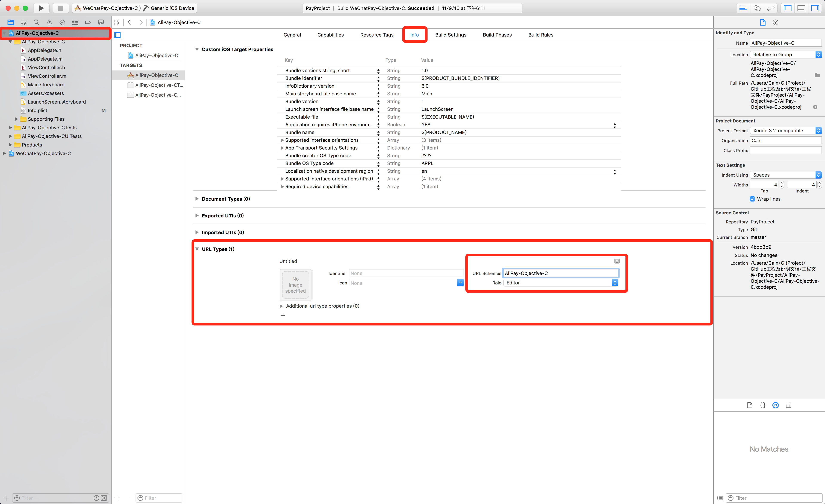Toggle the Wrap lines checkbox

752,199
